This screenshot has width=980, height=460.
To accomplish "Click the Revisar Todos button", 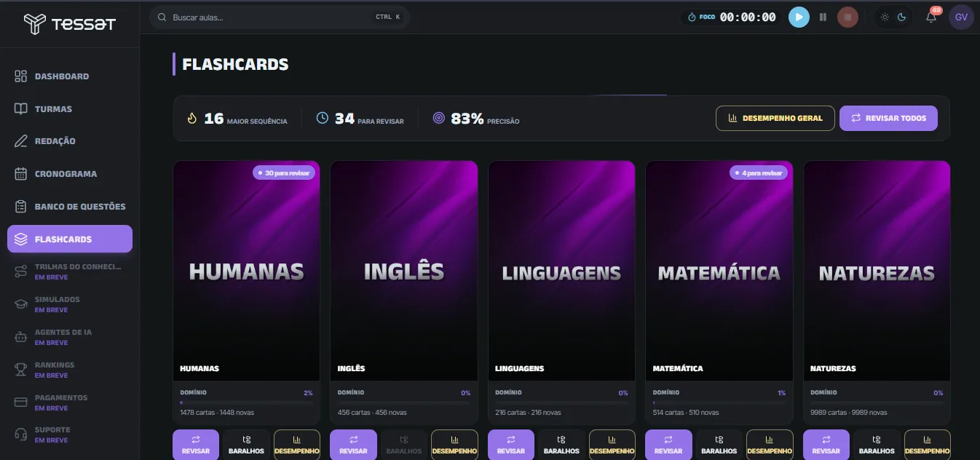I will [x=888, y=118].
